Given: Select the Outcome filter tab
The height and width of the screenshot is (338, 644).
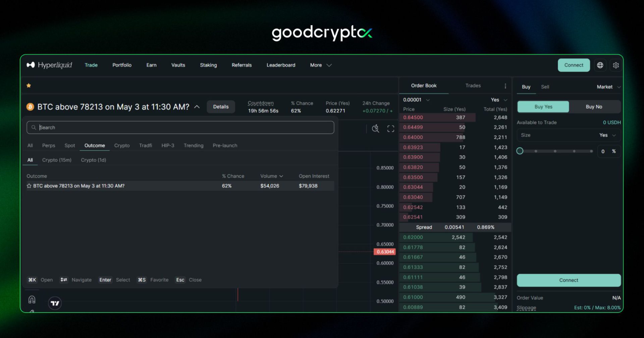Looking at the screenshot, I should [95, 146].
